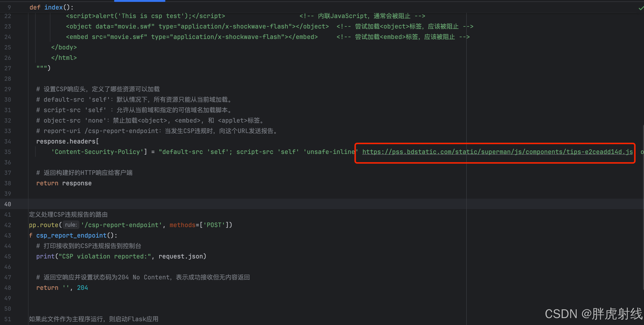This screenshot has height=325, width=644.
Task: Click line number 51 in the gutter
Action: (8, 319)
